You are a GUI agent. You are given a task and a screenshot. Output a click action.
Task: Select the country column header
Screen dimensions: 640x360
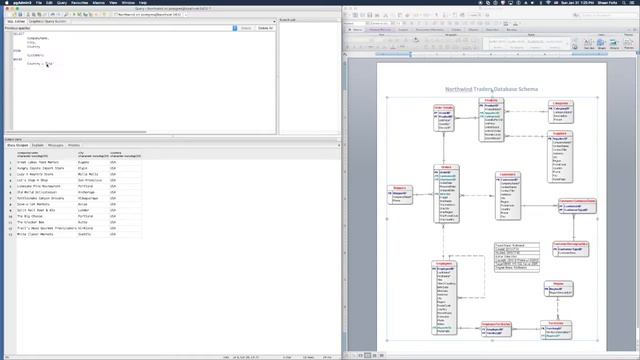tap(125, 154)
